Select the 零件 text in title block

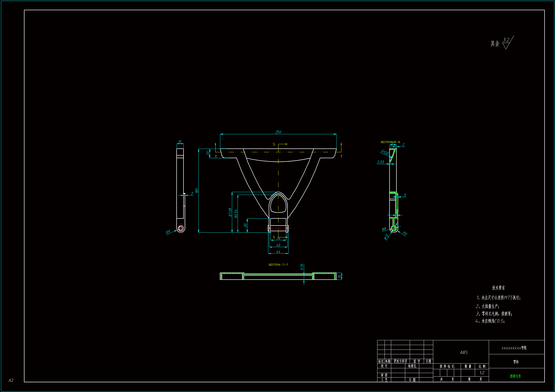[x=516, y=362]
